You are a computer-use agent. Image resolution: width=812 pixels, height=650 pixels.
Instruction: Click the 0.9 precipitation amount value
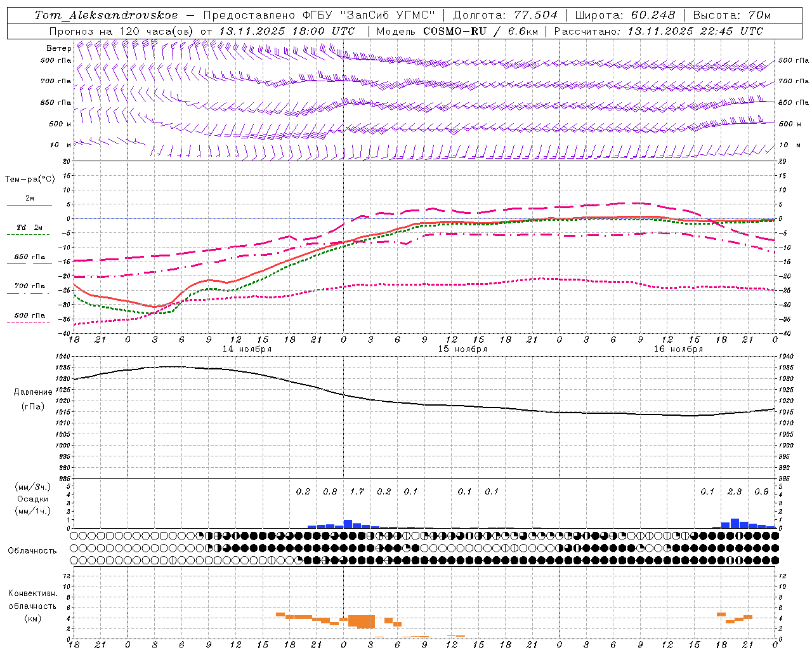click(x=761, y=492)
